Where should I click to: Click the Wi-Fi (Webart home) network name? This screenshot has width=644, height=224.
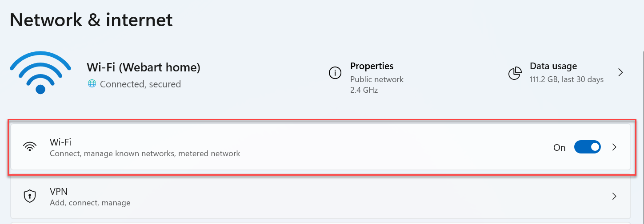point(144,67)
